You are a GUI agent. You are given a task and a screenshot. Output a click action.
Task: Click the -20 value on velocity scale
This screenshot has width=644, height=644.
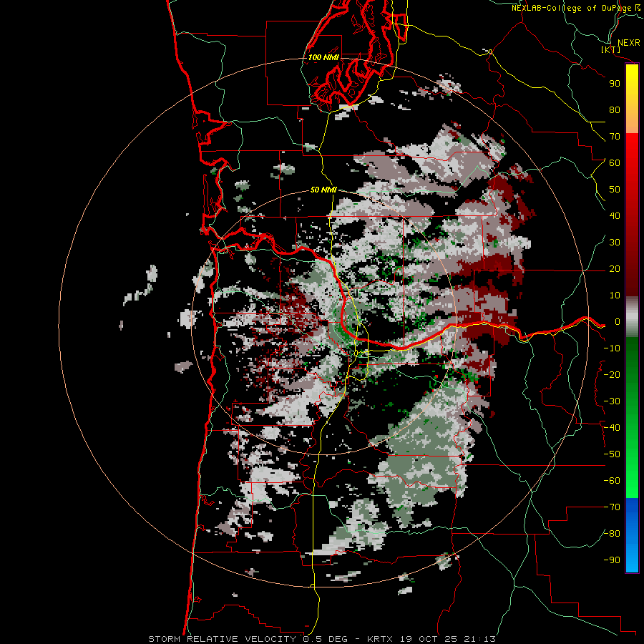click(612, 375)
